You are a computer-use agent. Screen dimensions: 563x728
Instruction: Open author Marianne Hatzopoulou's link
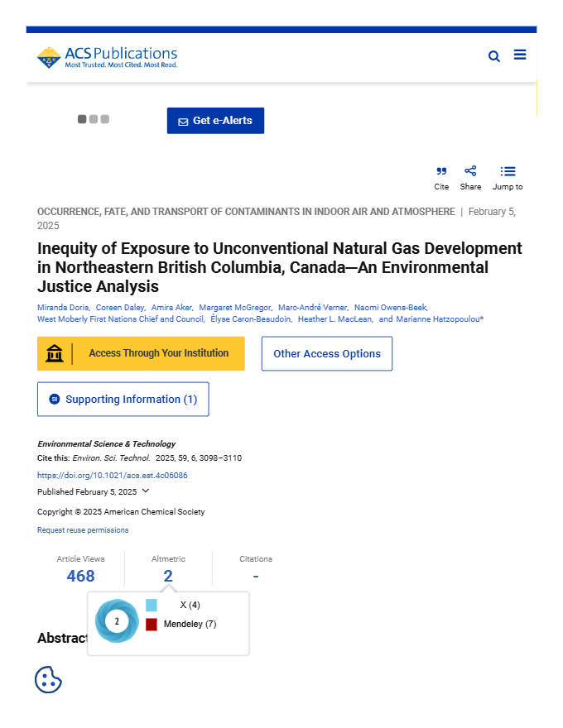pyautogui.click(x=440, y=319)
